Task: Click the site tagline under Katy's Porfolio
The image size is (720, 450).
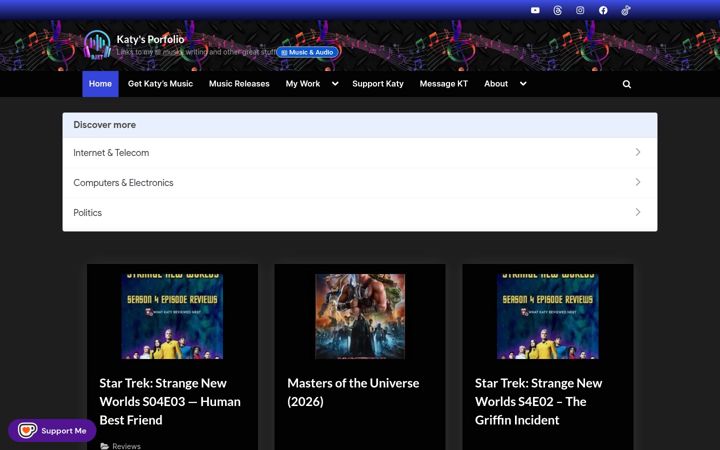Action: [x=197, y=52]
